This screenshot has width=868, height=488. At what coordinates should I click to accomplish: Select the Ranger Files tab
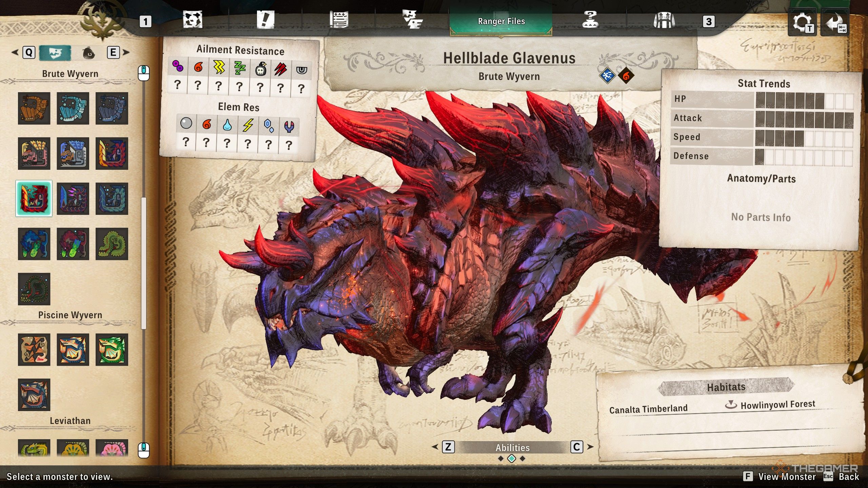pos(501,21)
